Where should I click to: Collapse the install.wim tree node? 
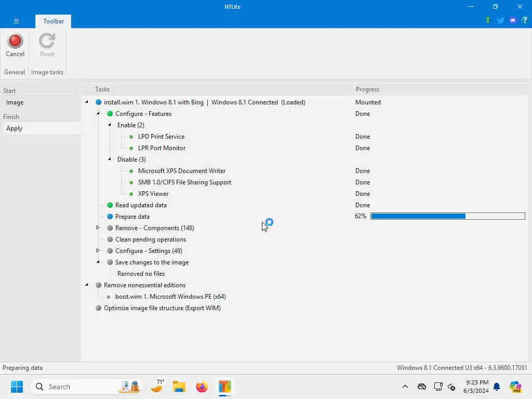[87, 102]
